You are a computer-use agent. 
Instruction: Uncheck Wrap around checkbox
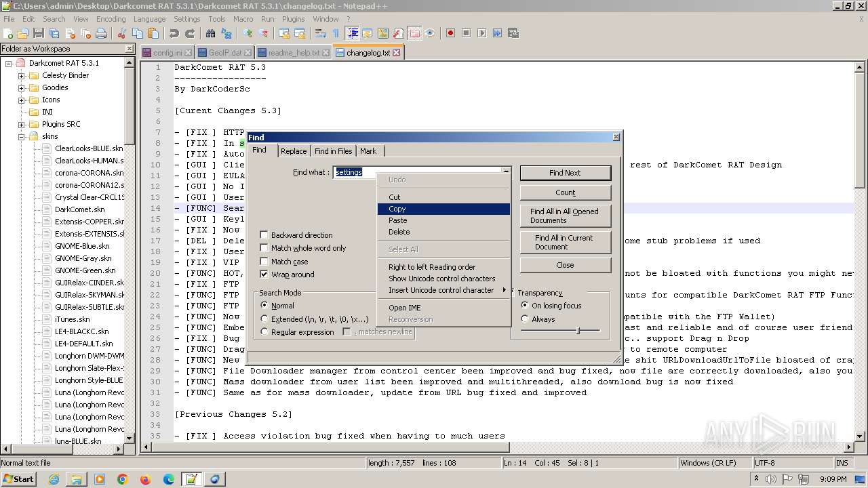point(264,274)
